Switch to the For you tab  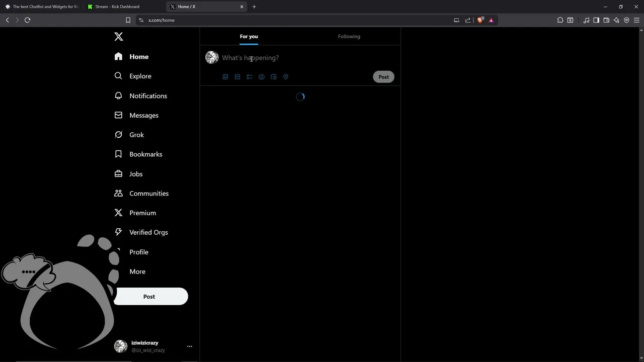249,36
